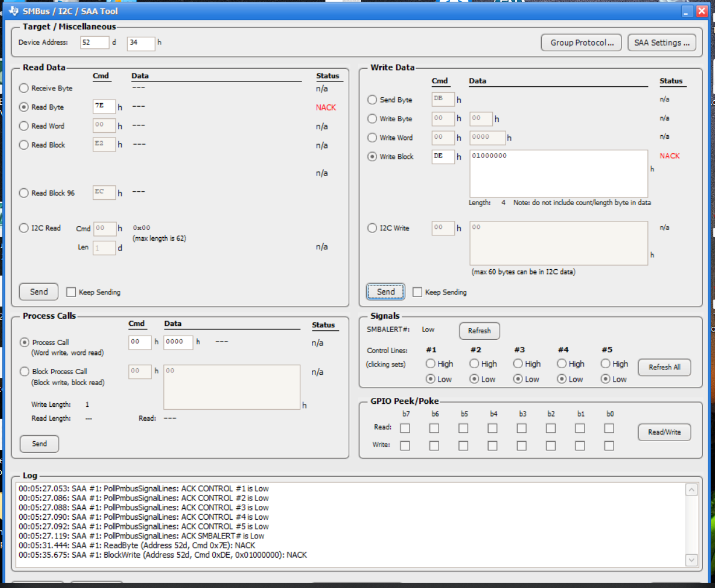Set control line #5 to Low
715x588 pixels.
pos(605,379)
